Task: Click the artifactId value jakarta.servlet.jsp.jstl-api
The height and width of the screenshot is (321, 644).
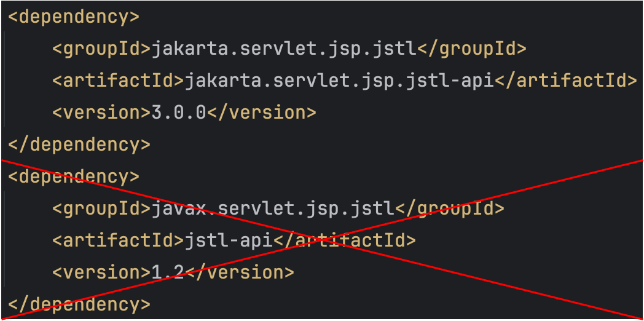Action: 340,81
